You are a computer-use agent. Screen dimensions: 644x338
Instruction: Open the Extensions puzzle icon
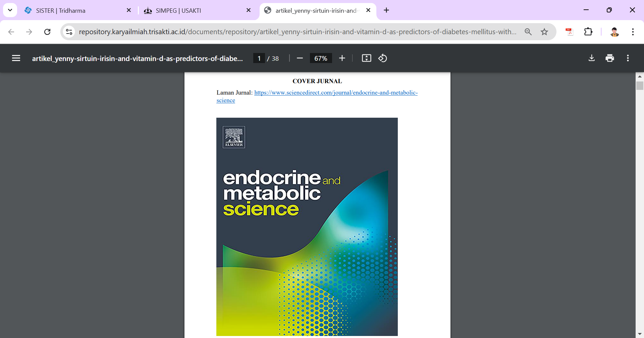click(x=588, y=32)
